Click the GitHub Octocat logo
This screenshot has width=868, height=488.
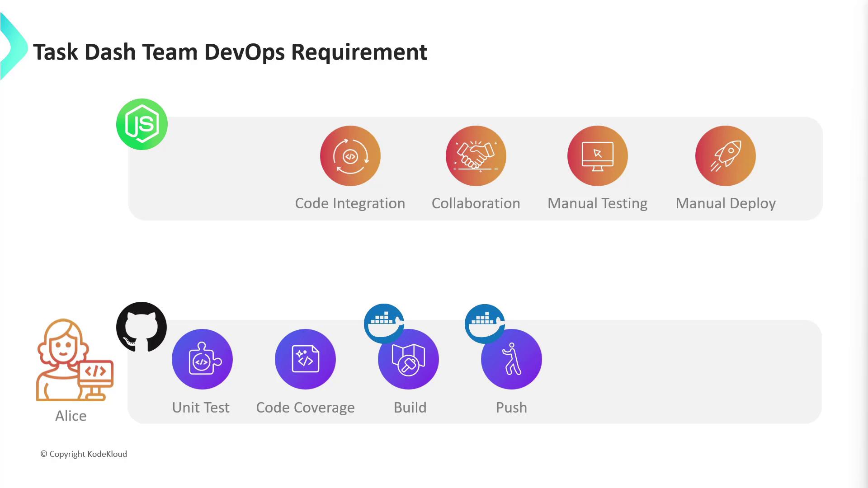pyautogui.click(x=142, y=327)
